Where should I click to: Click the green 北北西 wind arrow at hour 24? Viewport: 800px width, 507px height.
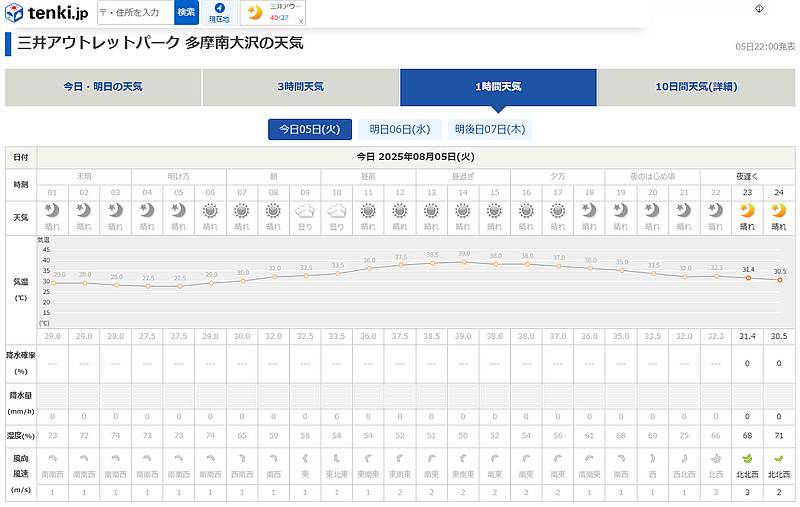779,459
